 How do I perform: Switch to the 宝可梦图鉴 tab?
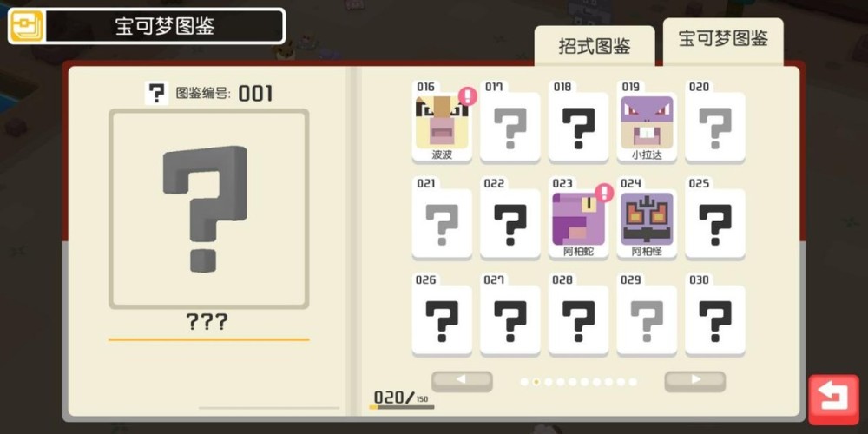pyautogui.click(x=723, y=40)
